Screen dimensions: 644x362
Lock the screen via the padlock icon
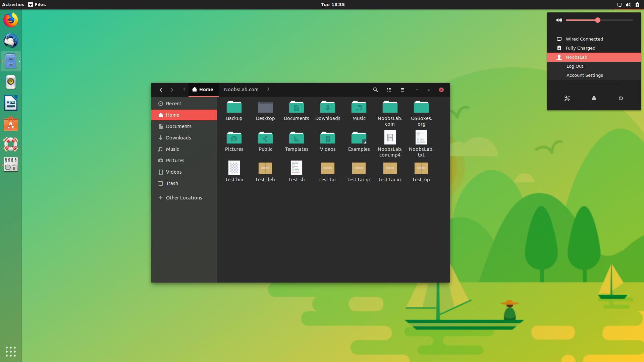pos(594,98)
